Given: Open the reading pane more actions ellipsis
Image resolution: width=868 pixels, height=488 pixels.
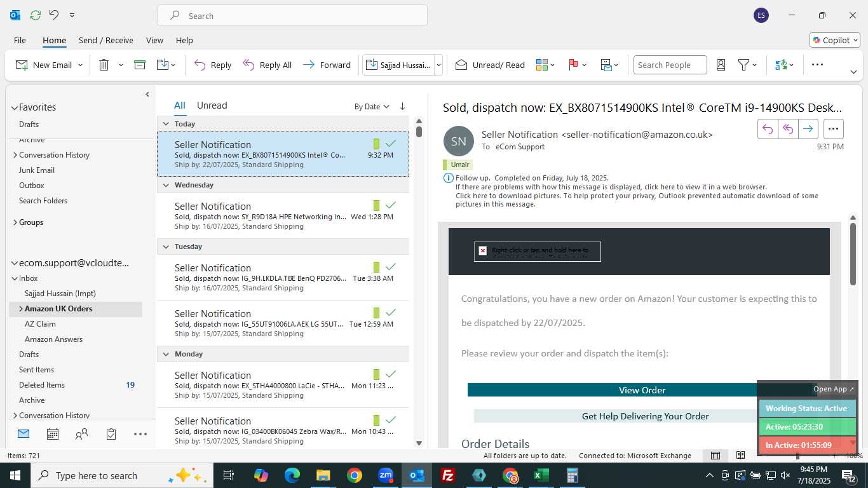Looking at the screenshot, I should (834, 129).
